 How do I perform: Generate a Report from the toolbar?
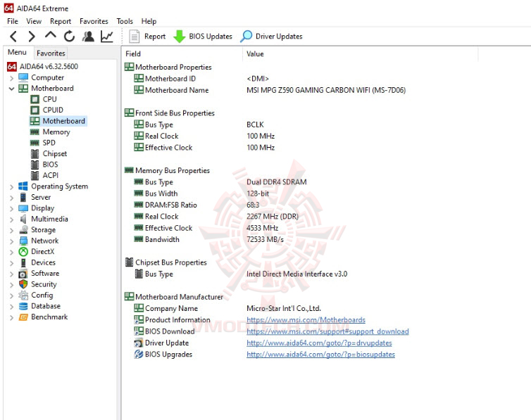(x=148, y=36)
